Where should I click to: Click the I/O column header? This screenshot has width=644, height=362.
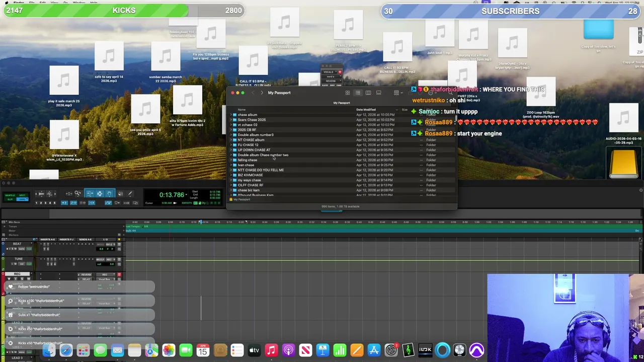[105, 239]
